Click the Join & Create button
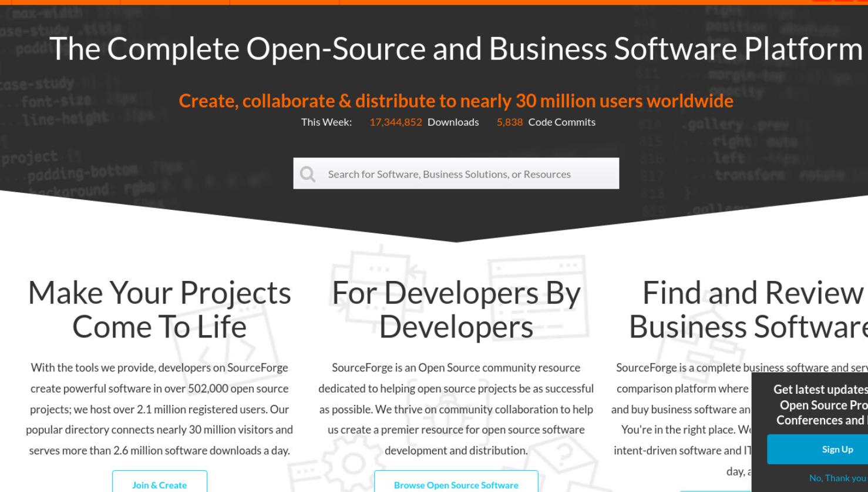Image resolution: width=868 pixels, height=492 pixels. click(160, 481)
